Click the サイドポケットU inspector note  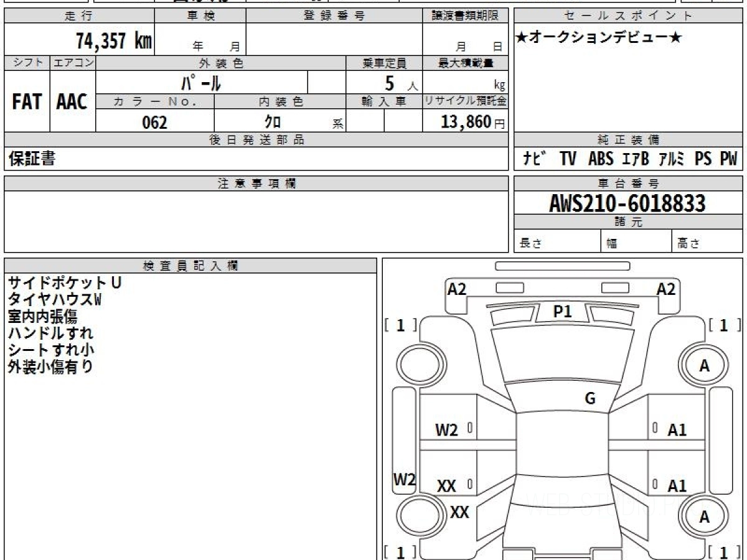click(x=64, y=283)
